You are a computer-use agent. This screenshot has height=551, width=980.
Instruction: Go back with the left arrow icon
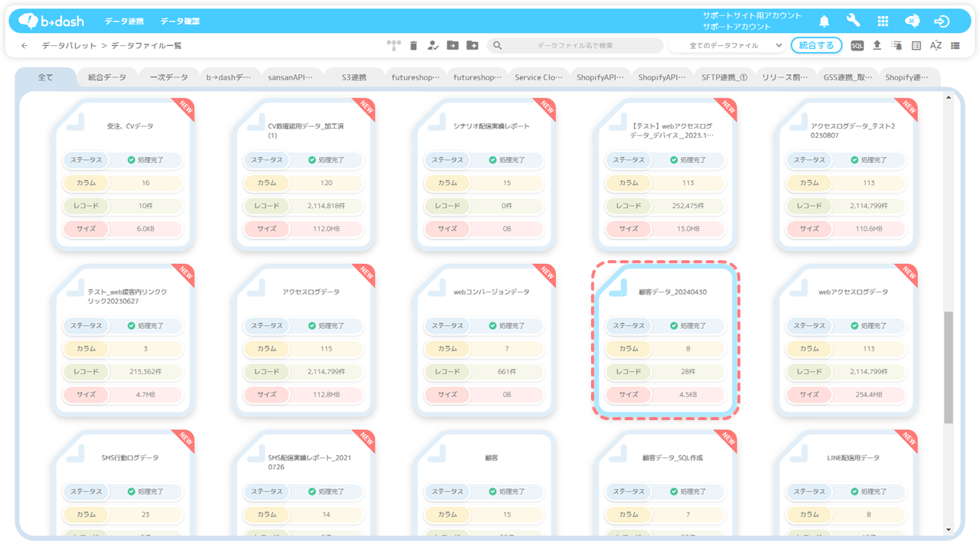pos(24,46)
